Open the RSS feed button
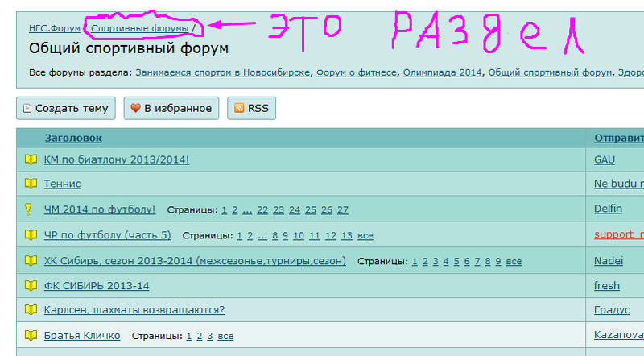 coord(251,108)
